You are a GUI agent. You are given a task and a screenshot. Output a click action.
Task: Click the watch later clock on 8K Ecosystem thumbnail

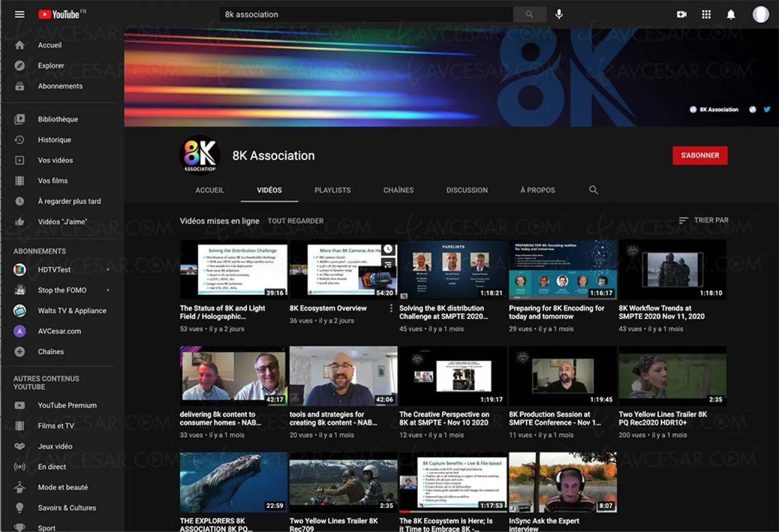click(x=388, y=249)
